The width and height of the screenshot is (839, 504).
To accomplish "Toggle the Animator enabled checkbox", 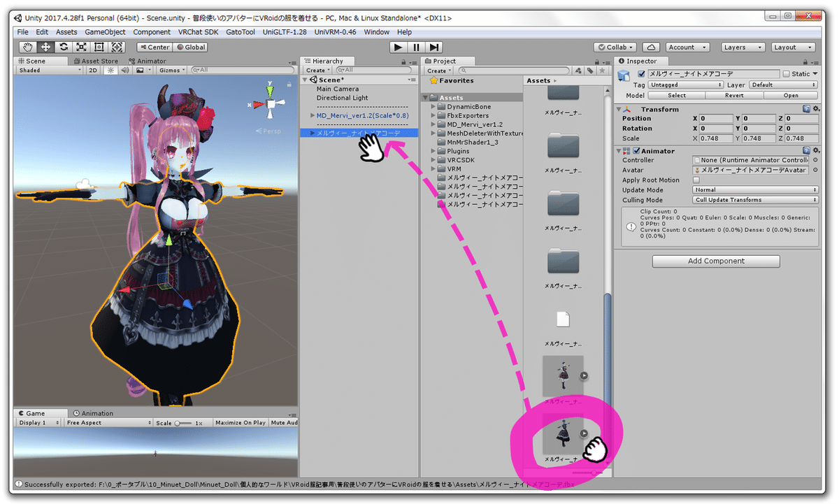I will 636,151.
